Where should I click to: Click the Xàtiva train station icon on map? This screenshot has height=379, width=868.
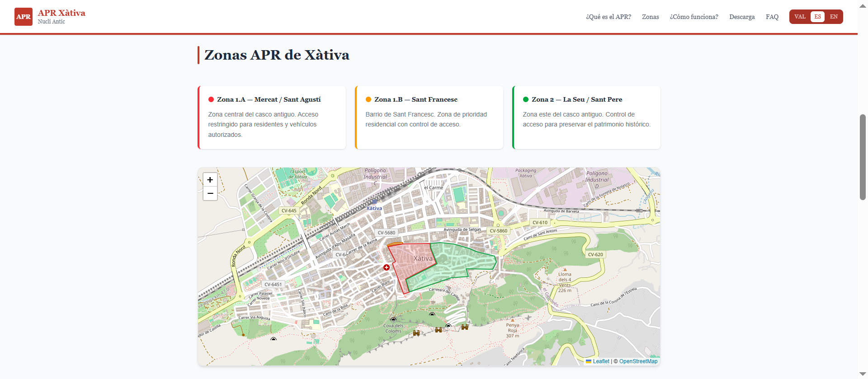pos(374,202)
